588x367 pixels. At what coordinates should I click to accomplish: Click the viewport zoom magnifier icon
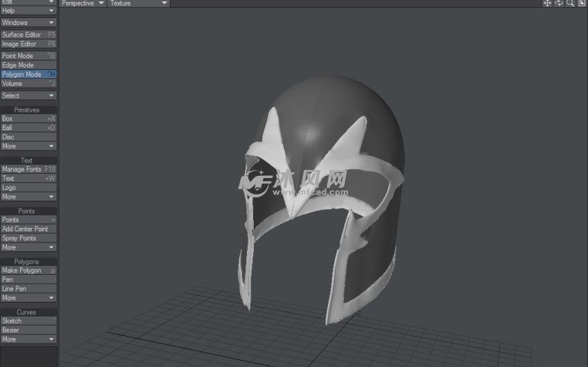[570, 3]
